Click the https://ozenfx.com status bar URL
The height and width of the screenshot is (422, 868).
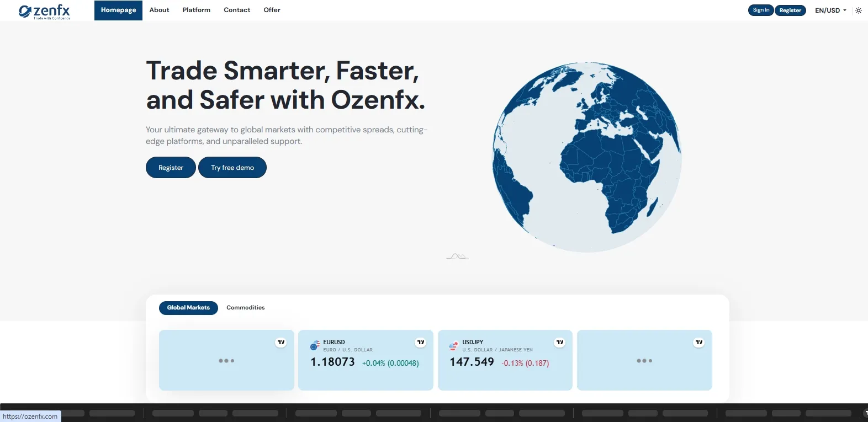(30, 416)
